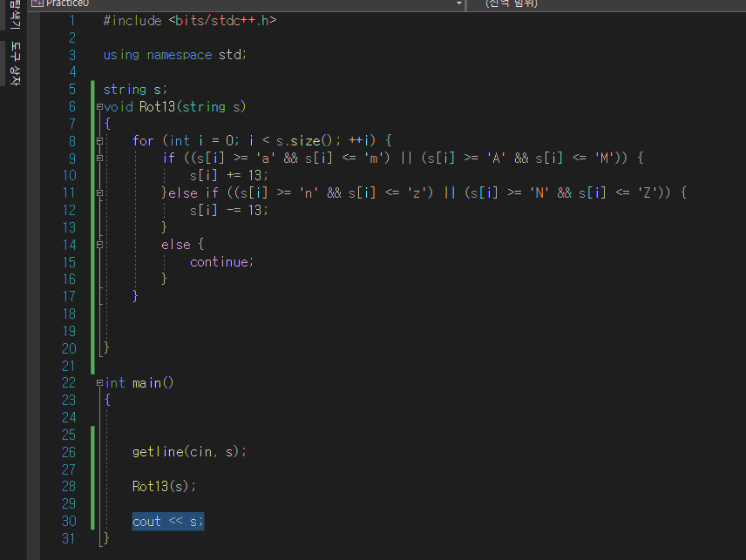
Task: Place cursor on getline(cin, s); line
Action: (x=189, y=452)
